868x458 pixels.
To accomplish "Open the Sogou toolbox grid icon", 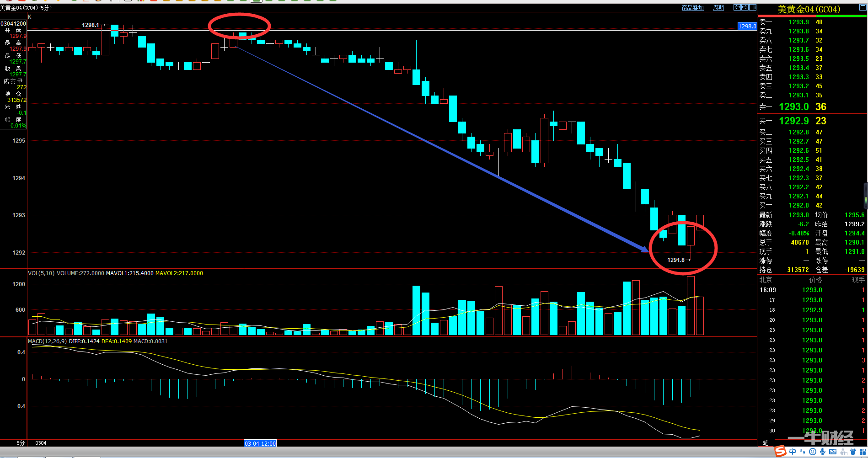I will pyautogui.click(x=863, y=452).
